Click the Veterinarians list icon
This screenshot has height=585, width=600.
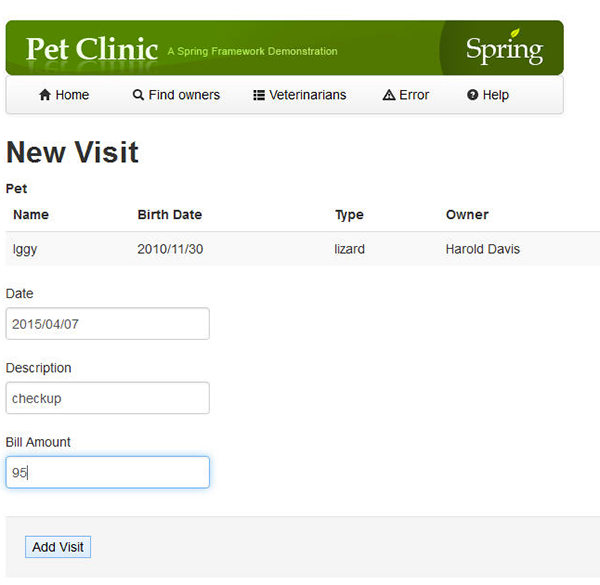click(259, 95)
